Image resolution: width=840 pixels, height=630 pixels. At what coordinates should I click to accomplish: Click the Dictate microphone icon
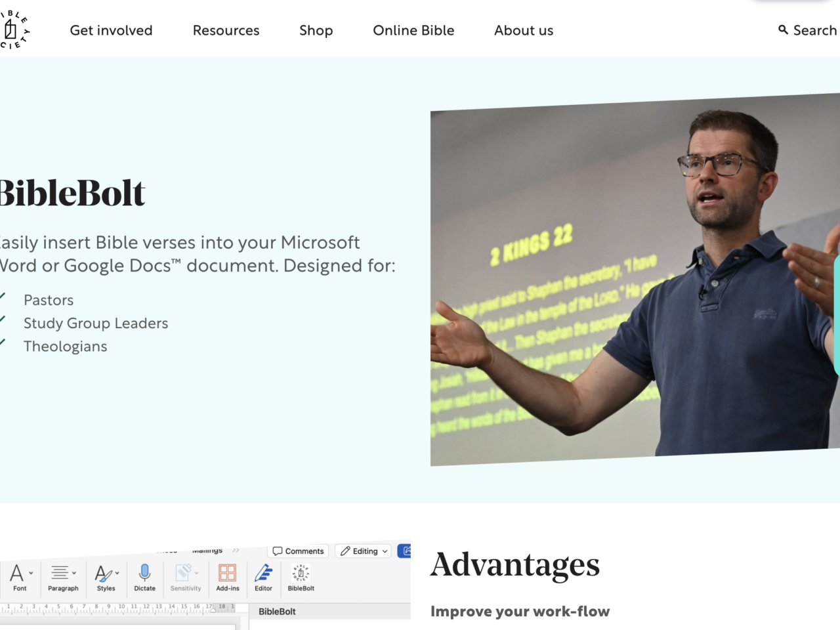(145, 573)
